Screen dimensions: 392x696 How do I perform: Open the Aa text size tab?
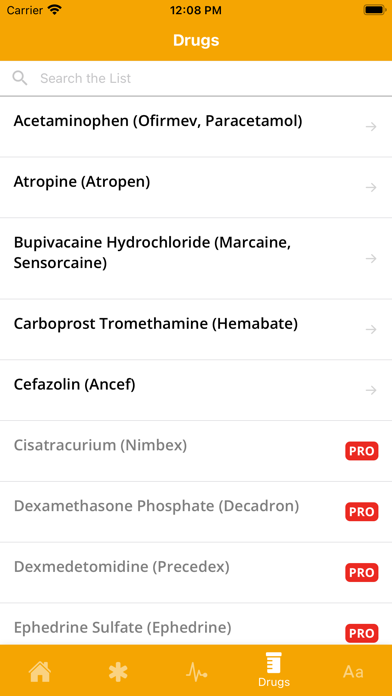353,672
